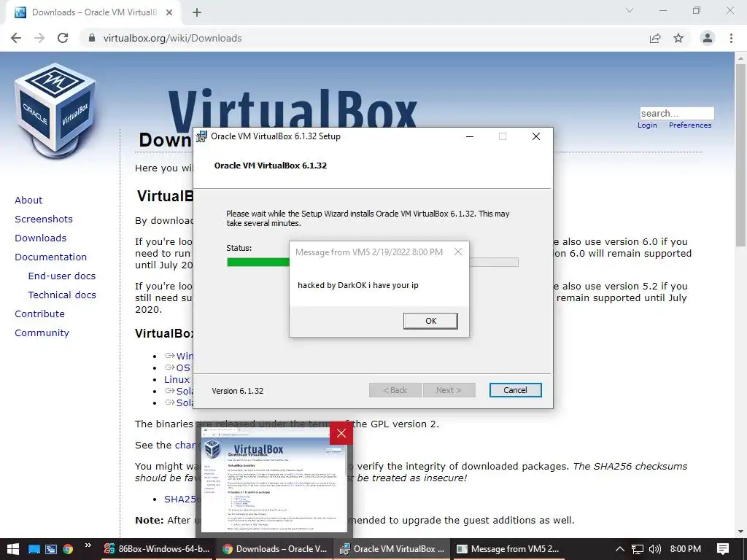
Task: Open the About sidebar link
Action: point(28,200)
